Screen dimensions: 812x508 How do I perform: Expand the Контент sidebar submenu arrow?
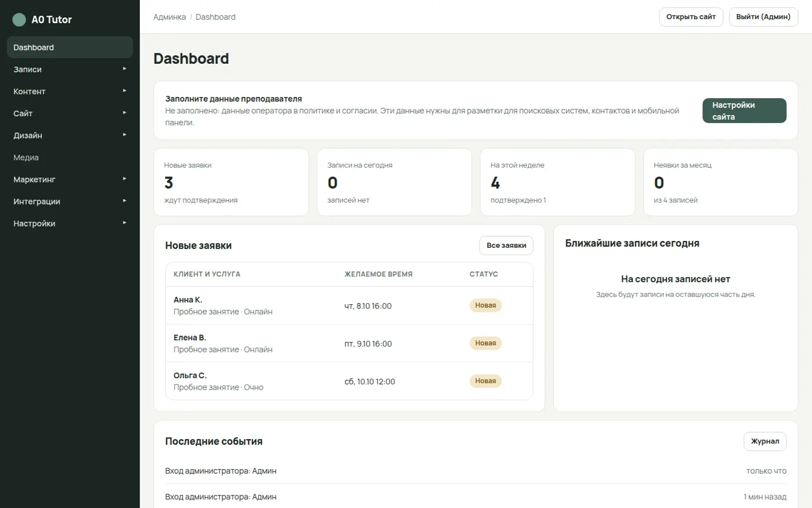pos(124,91)
